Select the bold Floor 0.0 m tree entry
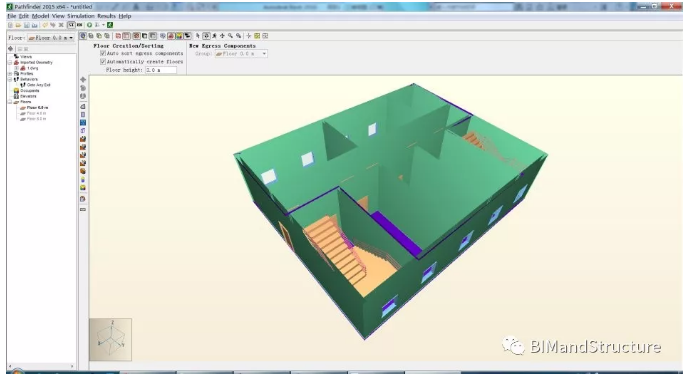 [37, 108]
